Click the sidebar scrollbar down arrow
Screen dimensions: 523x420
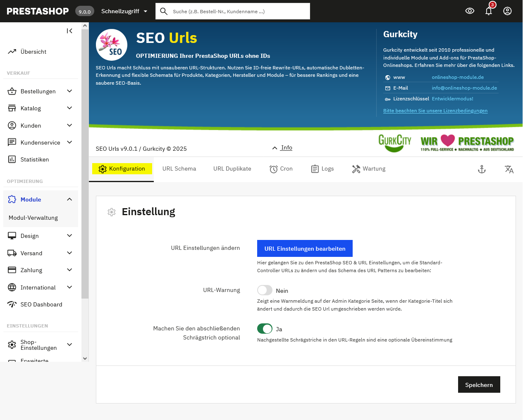85,358
